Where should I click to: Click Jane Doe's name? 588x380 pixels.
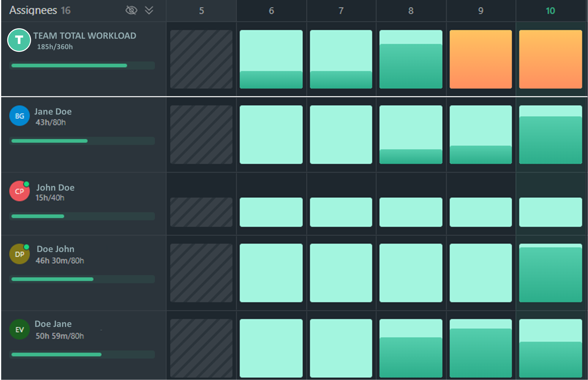tap(53, 111)
